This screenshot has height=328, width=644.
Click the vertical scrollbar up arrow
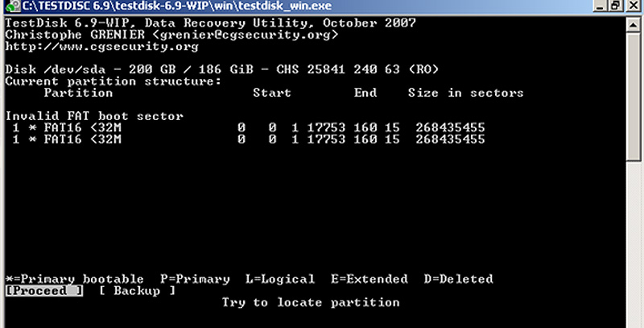(x=634, y=24)
